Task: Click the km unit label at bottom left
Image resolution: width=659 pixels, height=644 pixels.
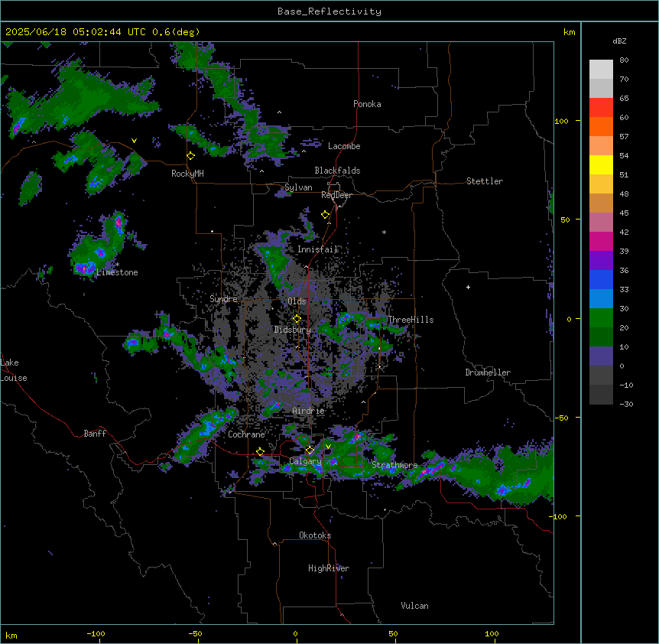Action: pos(11,636)
